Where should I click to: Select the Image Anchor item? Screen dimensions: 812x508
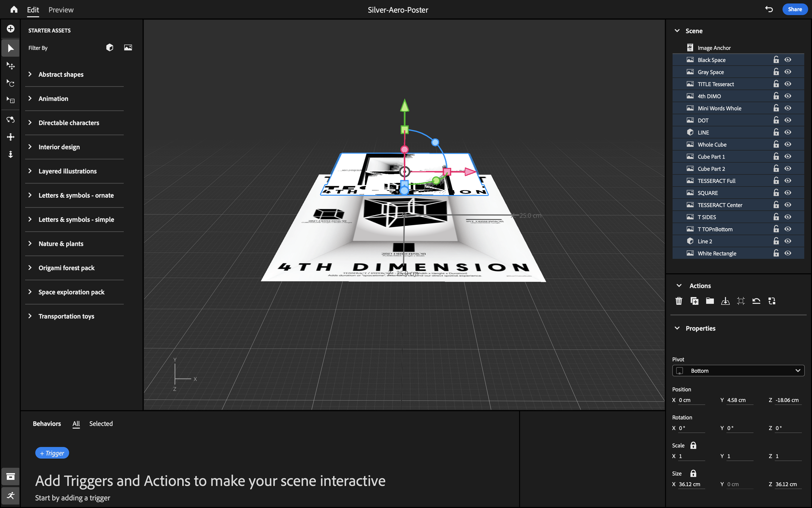tap(738, 48)
